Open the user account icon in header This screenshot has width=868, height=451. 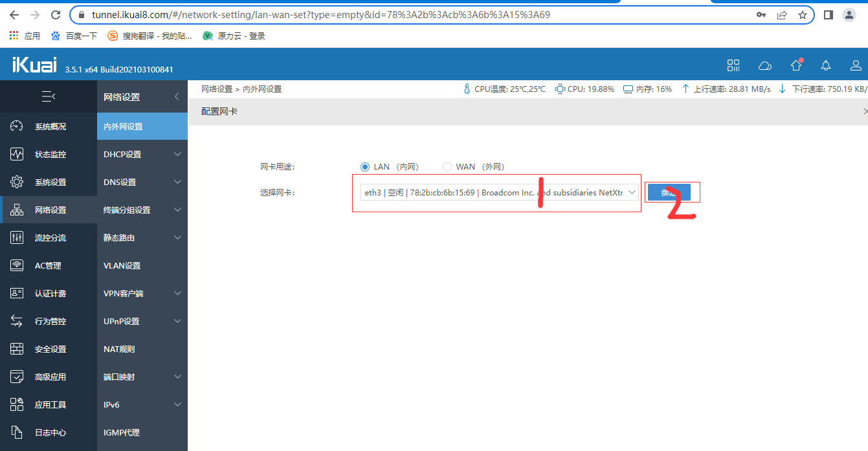click(856, 65)
